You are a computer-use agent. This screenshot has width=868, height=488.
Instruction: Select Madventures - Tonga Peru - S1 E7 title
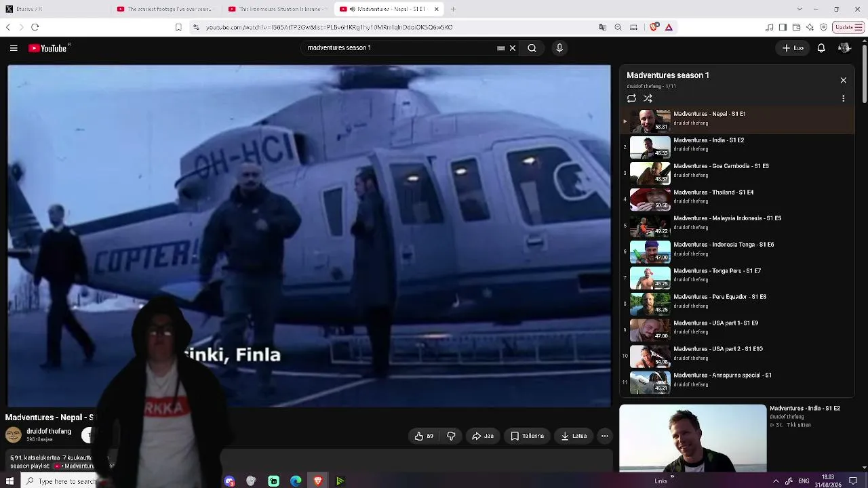pyautogui.click(x=717, y=271)
